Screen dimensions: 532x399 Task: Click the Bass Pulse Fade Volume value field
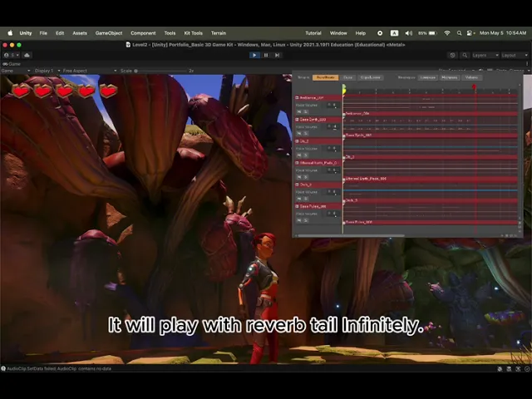pos(333,214)
